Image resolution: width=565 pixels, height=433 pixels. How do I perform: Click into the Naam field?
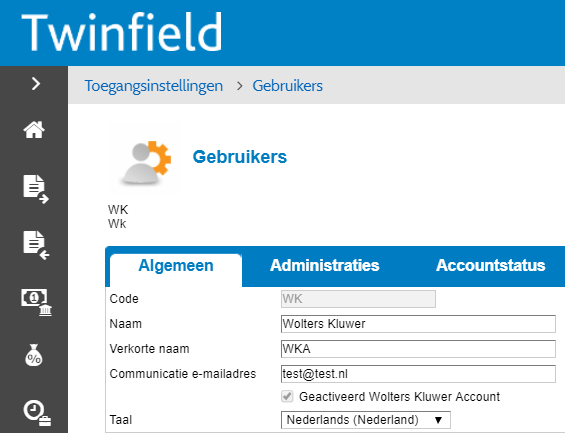click(418, 324)
